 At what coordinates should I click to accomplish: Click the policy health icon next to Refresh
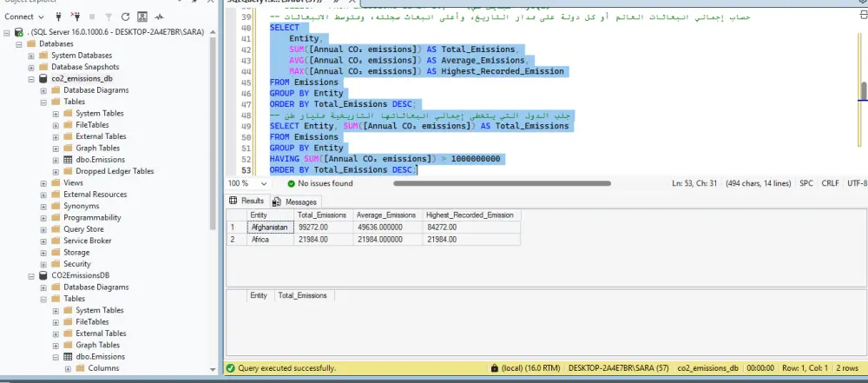(142, 17)
